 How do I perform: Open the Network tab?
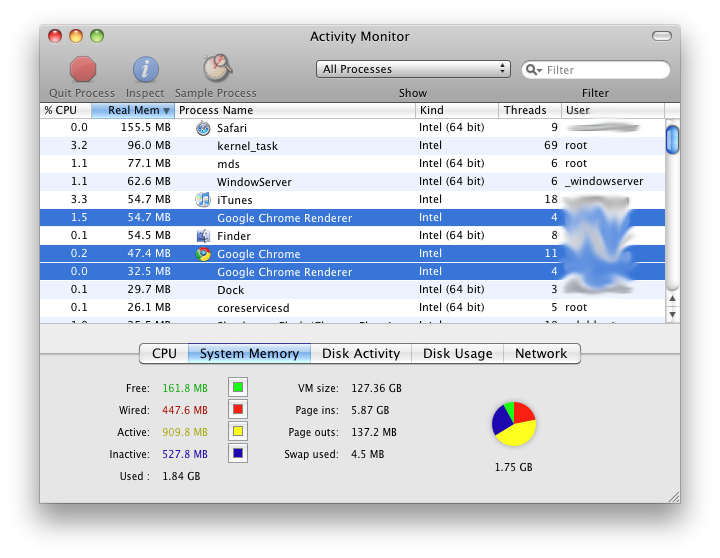pyautogui.click(x=541, y=354)
